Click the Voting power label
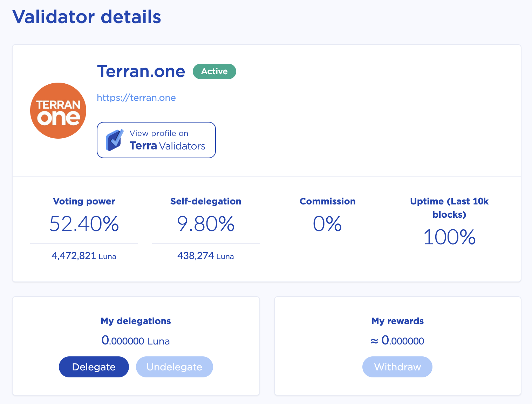Screen dimensions: 532x404 [x=84, y=201]
